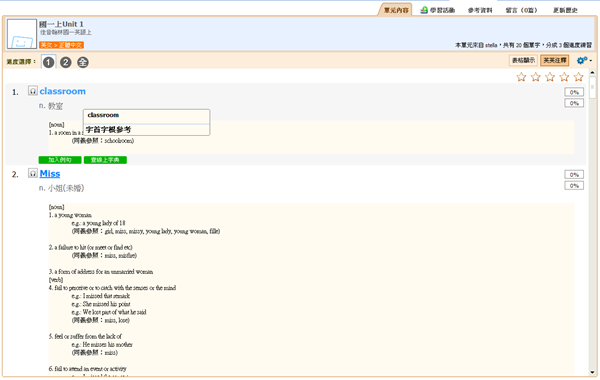The width and height of the screenshot is (600, 380).
Task: Click the orange 英文 > 正體中文 tag
Action: tap(61, 45)
